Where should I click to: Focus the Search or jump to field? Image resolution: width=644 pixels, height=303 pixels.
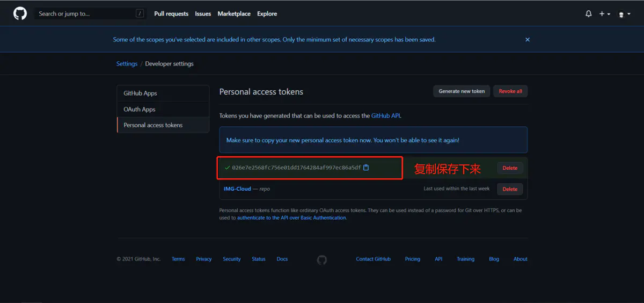click(x=90, y=14)
